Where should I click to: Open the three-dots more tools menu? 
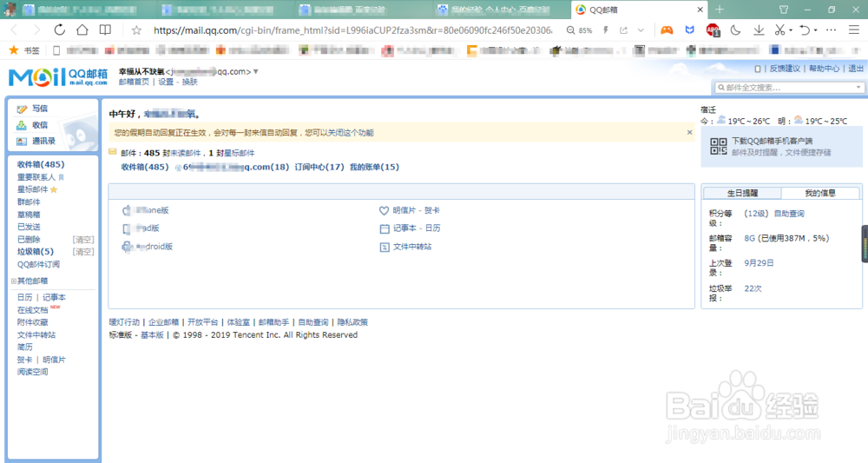coord(831,30)
